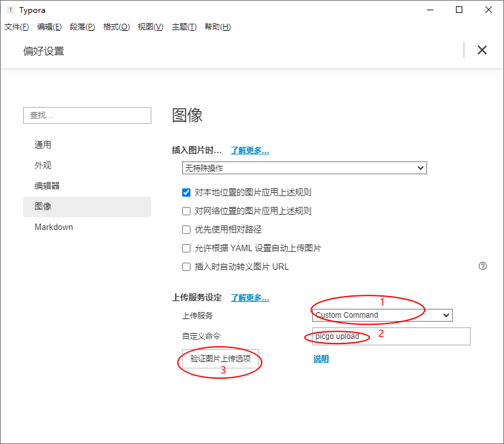Open the 主题(T) menu
The height and width of the screenshot is (444, 504).
coord(184,27)
